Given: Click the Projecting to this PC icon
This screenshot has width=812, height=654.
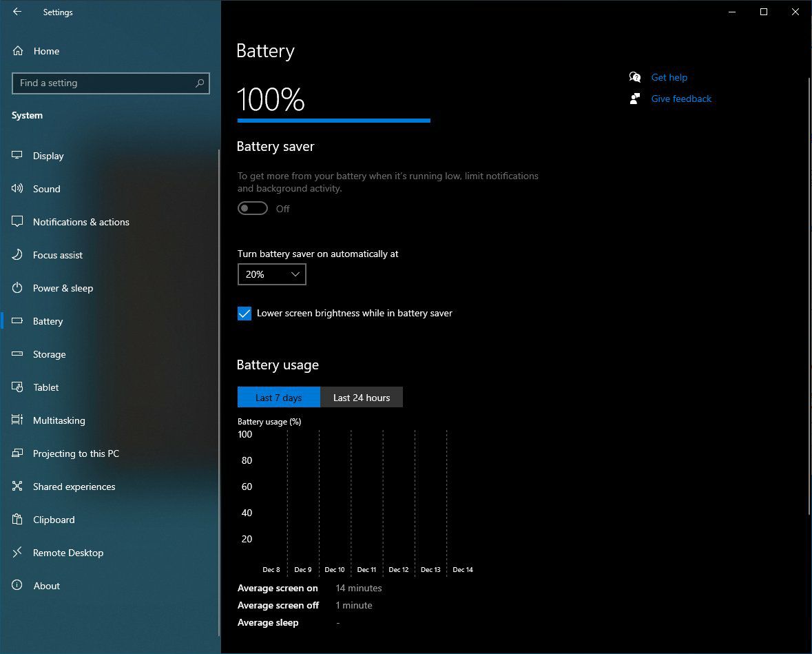Looking at the screenshot, I should click(17, 453).
